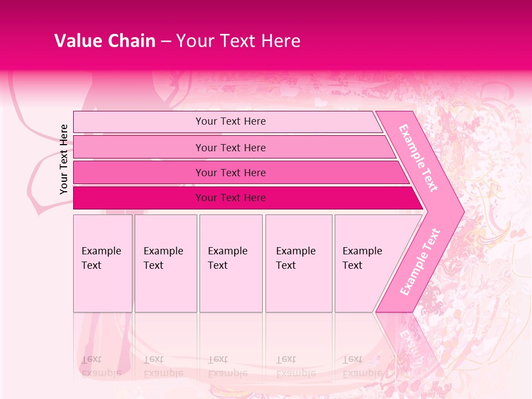The width and height of the screenshot is (532, 399).
Task: Select the vertical 'Your Text Here' label
Action: tap(64, 159)
